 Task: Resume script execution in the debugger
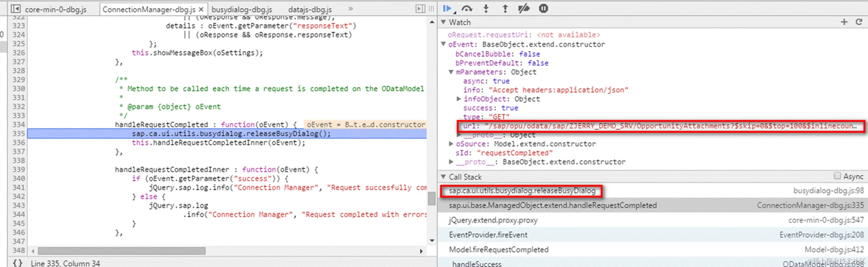point(447,8)
